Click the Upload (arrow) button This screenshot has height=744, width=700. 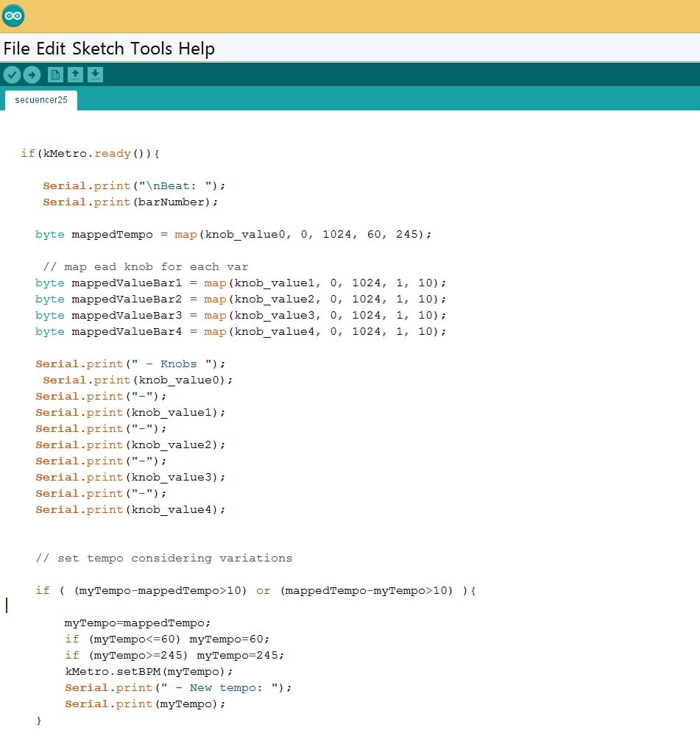pos(31,74)
